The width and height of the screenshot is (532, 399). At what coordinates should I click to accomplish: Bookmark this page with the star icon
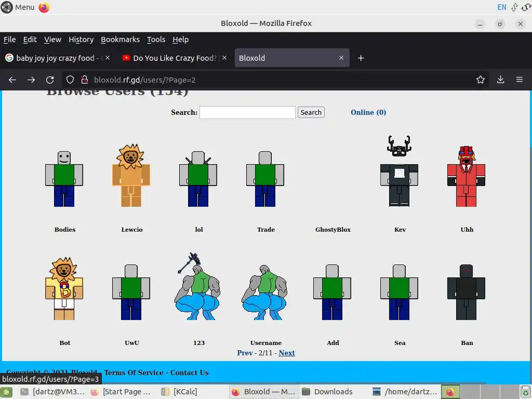[x=480, y=79]
